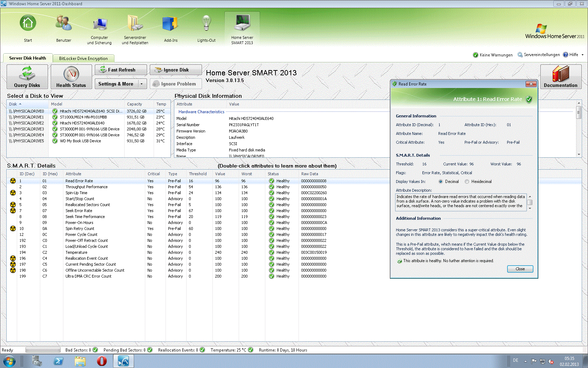The height and width of the screenshot is (368, 588).
Task: Open Settings & More
Action: [116, 84]
